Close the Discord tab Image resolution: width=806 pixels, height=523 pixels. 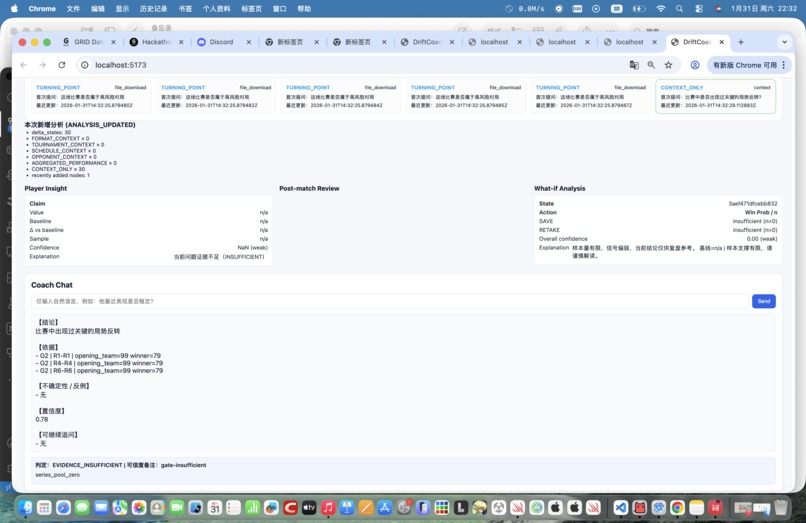(x=249, y=42)
